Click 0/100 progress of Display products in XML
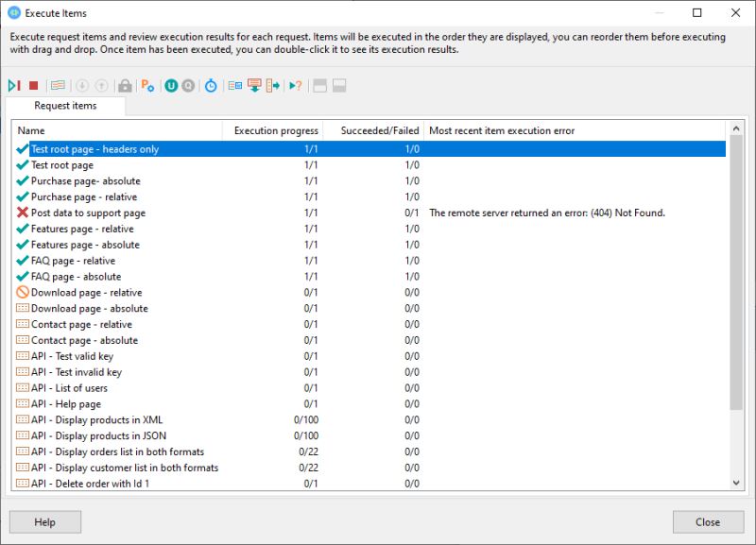The height and width of the screenshot is (545, 756). 306,419
